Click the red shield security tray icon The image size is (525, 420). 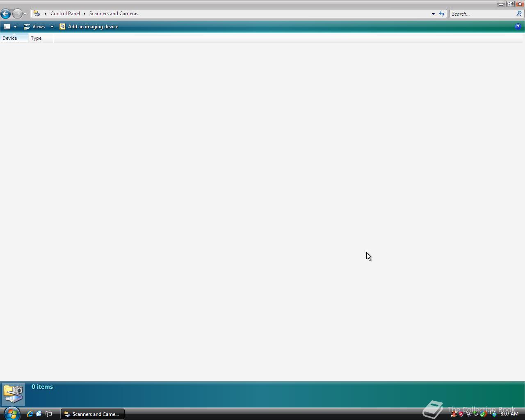pyautogui.click(x=461, y=414)
